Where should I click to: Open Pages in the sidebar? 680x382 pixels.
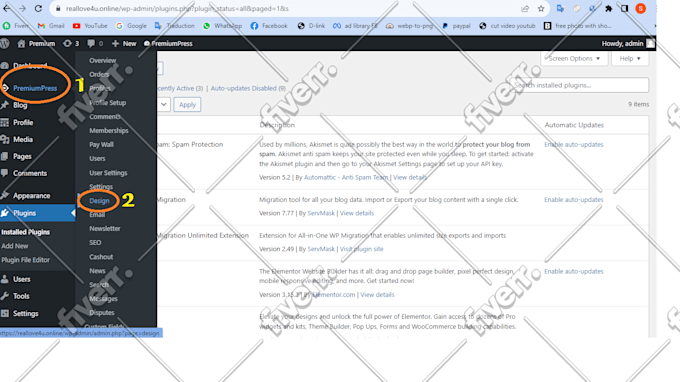click(x=22, y=156)
